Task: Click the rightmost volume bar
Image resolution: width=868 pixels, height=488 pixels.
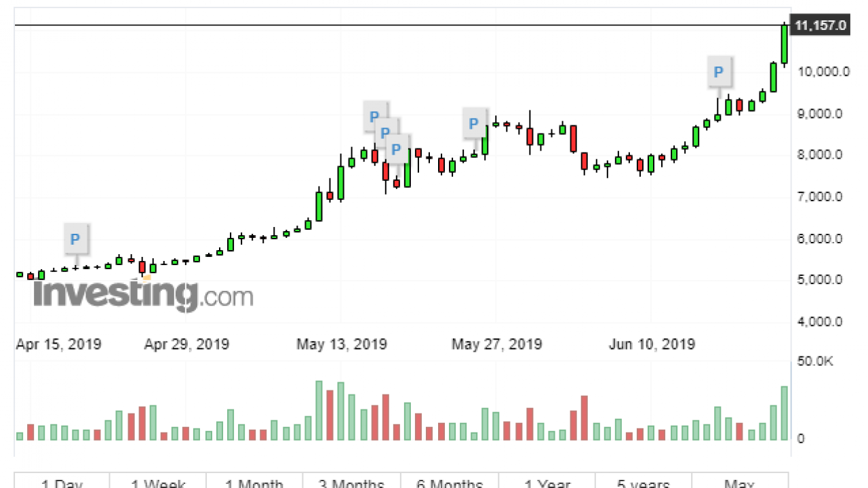Action: (x=784, y=413)
